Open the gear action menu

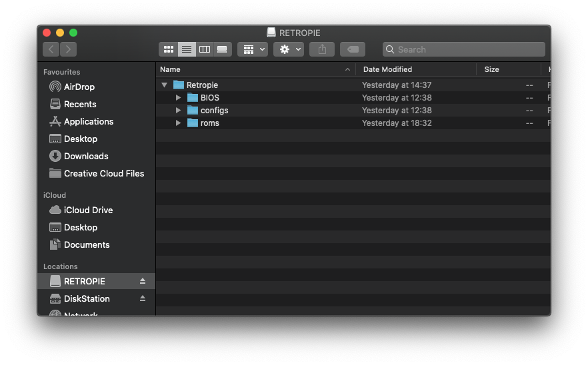[x=289, y=49]
